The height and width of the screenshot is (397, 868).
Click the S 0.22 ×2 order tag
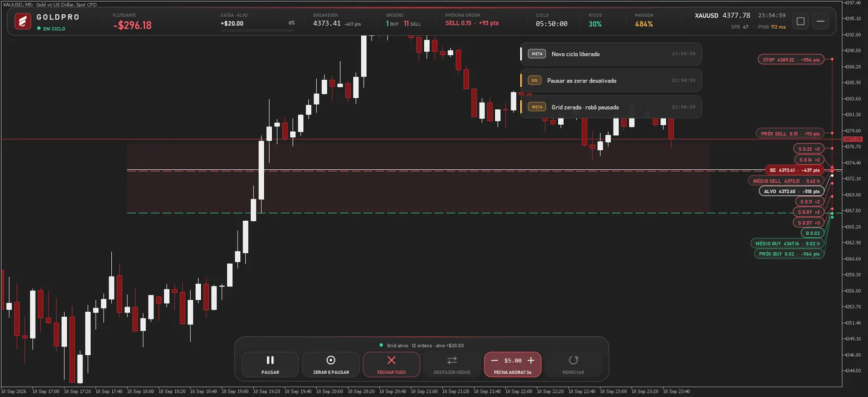(x=809, y=149)
